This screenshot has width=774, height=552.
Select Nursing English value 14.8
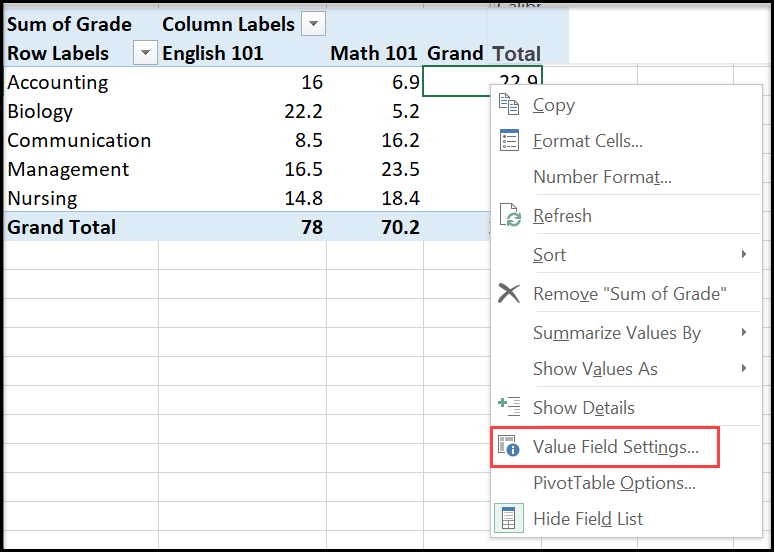click(303, 198)
